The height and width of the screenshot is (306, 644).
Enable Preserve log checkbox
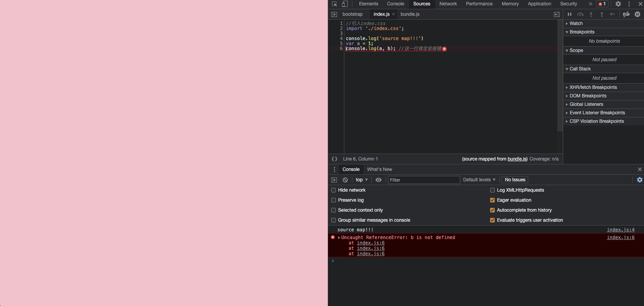tap(334, 200)
